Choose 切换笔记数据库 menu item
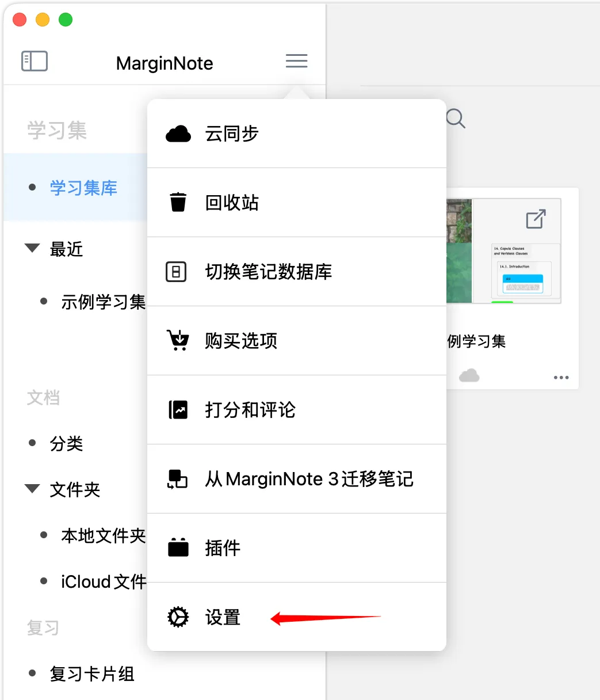 tap(297, 272)
